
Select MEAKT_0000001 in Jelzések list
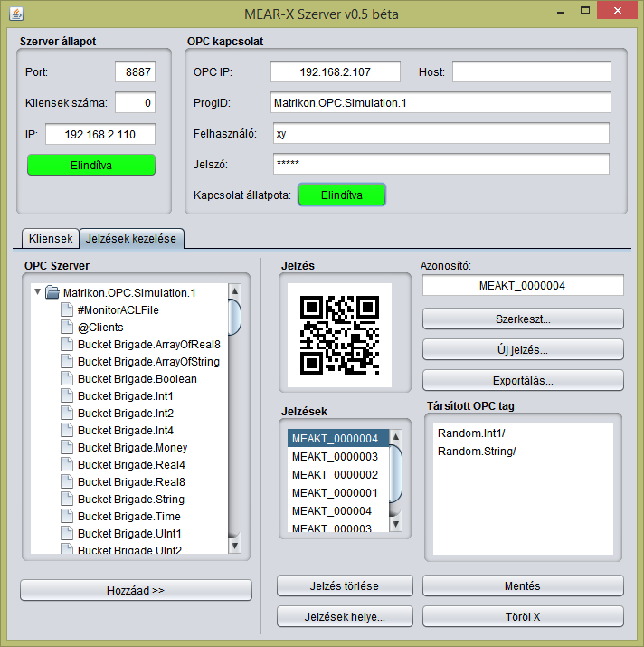click(338, 492)
